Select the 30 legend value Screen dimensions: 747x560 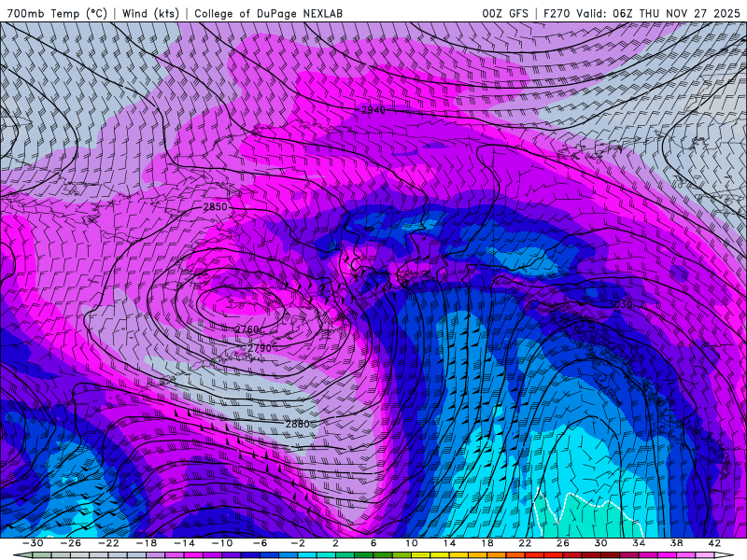click(600, 543)
